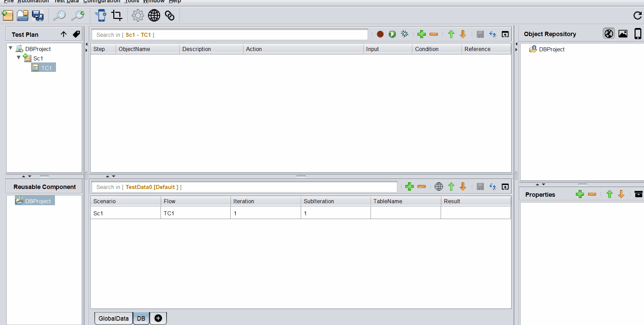This screenshot has height=325, width=644.
Task: Click the debug bug icon in step toolbar
Action: (x=405, y=34)
